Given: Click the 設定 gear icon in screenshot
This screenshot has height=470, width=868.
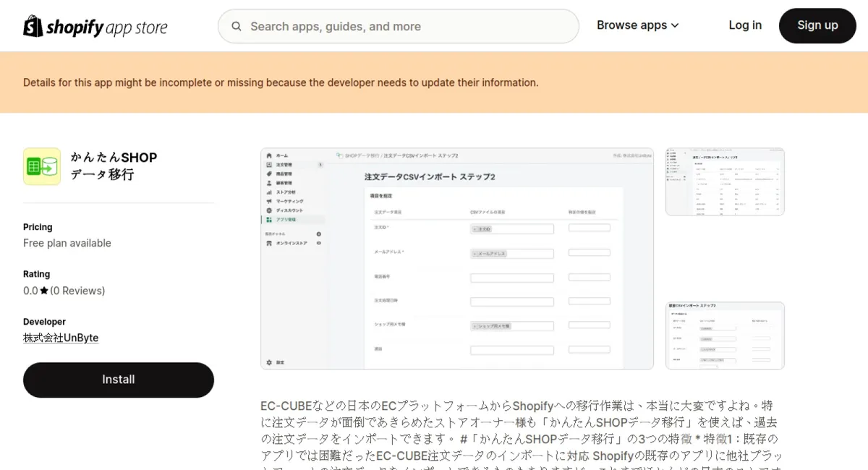Looking at the screenshot, I should point(269,362).
